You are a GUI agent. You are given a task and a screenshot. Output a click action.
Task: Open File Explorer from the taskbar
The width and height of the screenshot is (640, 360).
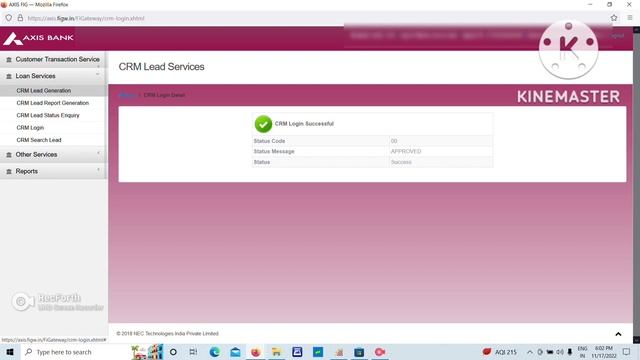[276, 352]
